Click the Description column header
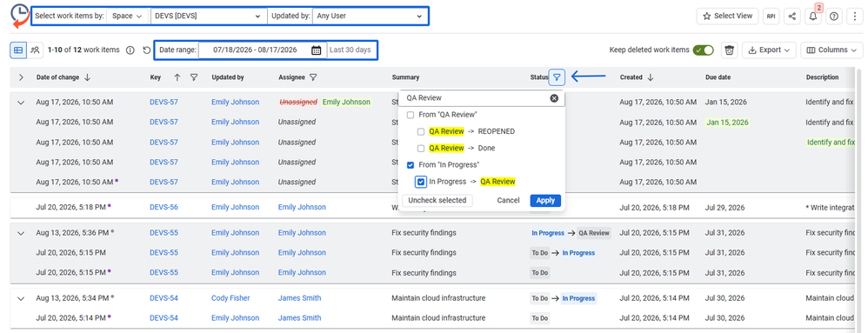 [822, 77]
